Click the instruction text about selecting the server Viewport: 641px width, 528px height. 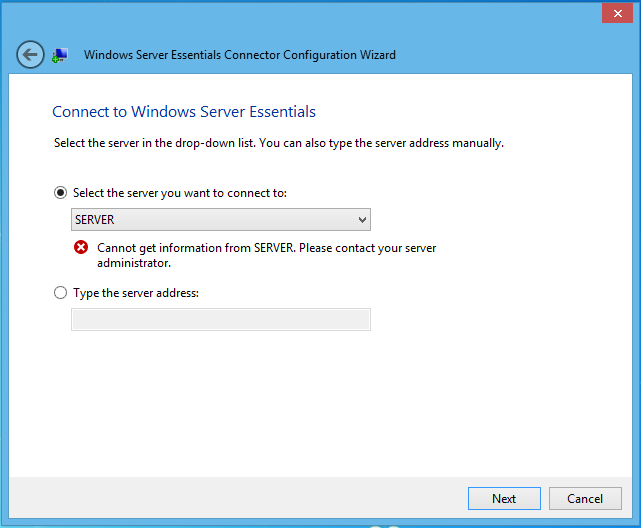click(279, 143)
